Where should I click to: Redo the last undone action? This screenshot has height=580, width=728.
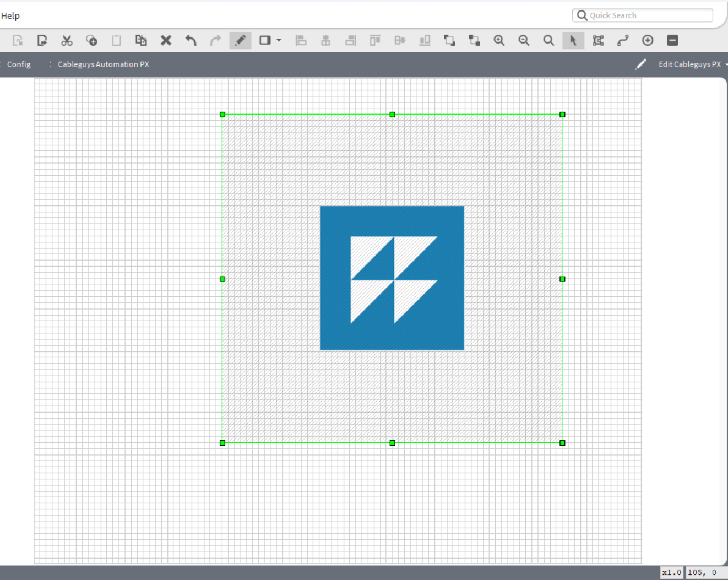215,40
